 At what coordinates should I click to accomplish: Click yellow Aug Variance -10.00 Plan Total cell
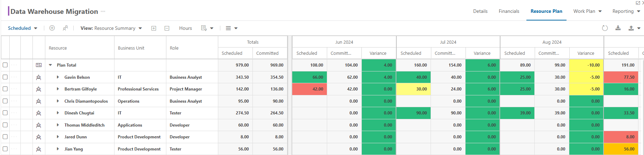586,65
